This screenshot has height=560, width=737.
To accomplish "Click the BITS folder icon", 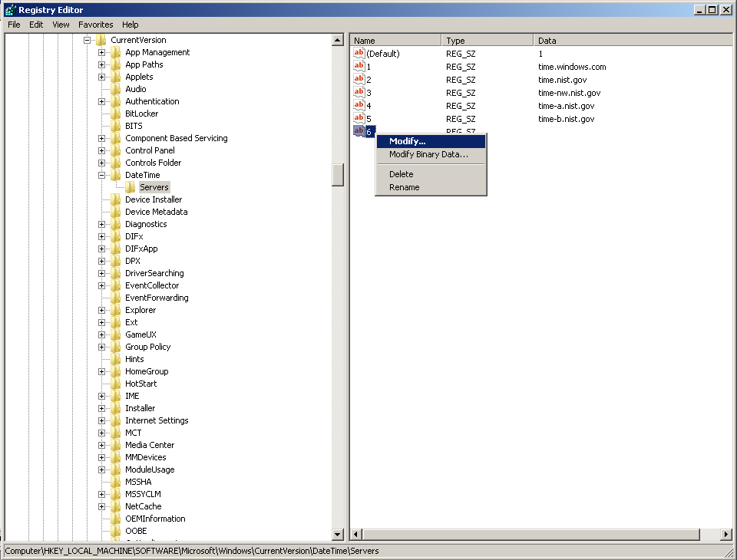I will (116, 126).
